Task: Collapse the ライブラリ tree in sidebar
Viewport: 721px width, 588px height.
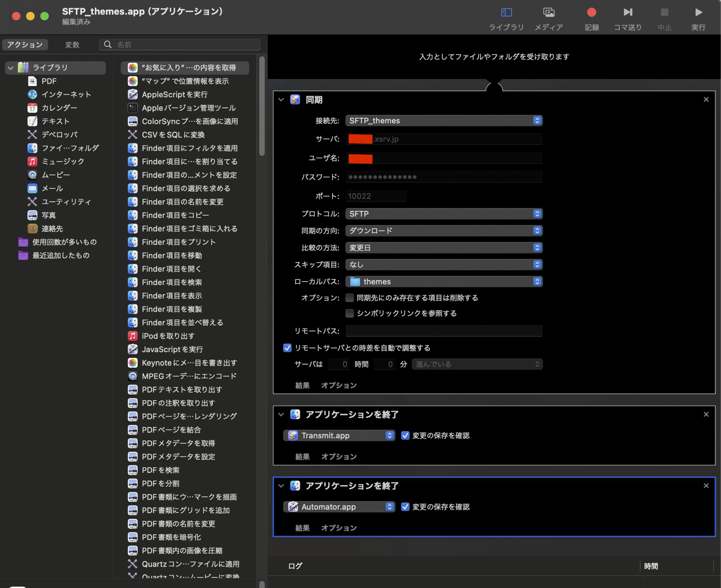Action: 11,68
